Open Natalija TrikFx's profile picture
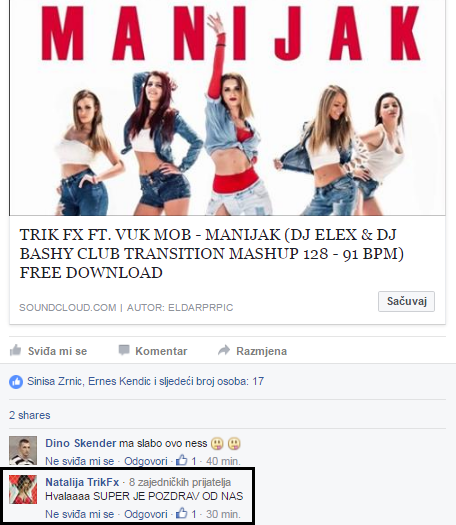Screen dimensions: 456x525 (x=23, y=489)
